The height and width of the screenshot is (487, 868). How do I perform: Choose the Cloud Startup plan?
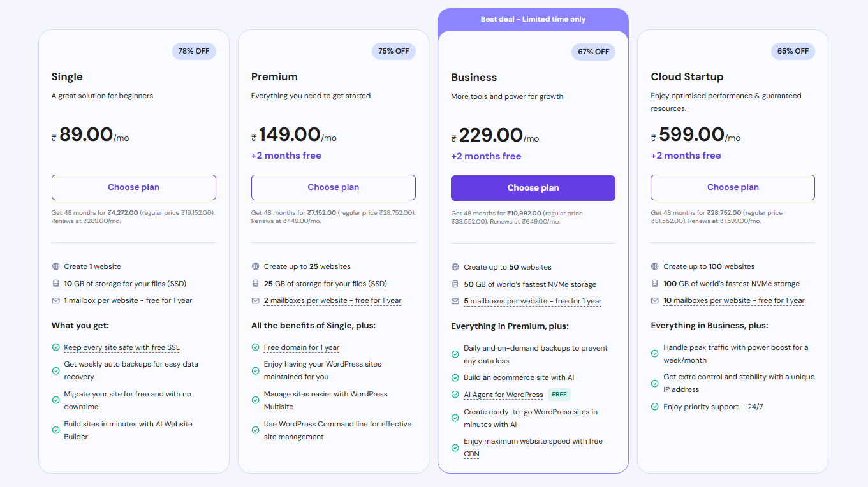click(x=732, y=187)
